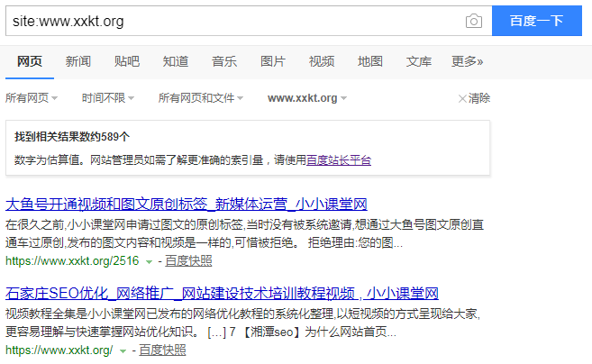Select the 地图 tab
Viewport: 592px width, 364px height.
click(370, 61)
